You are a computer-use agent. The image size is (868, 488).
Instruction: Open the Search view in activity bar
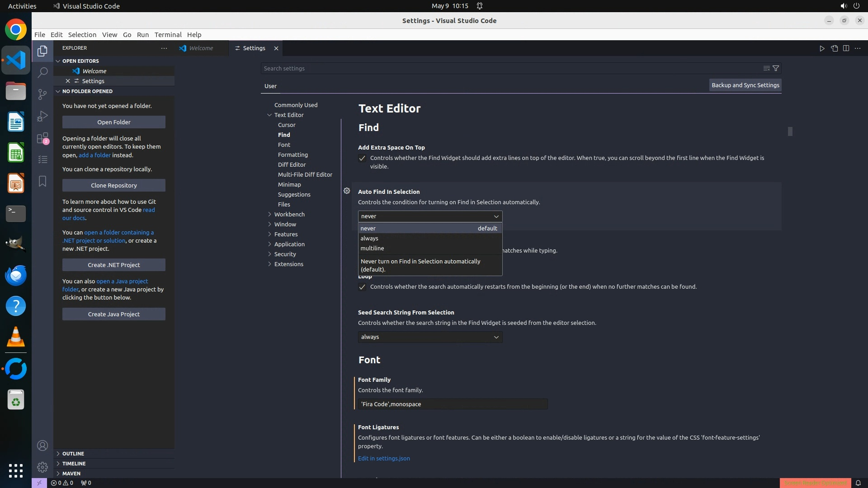click(x=42, y=72)
